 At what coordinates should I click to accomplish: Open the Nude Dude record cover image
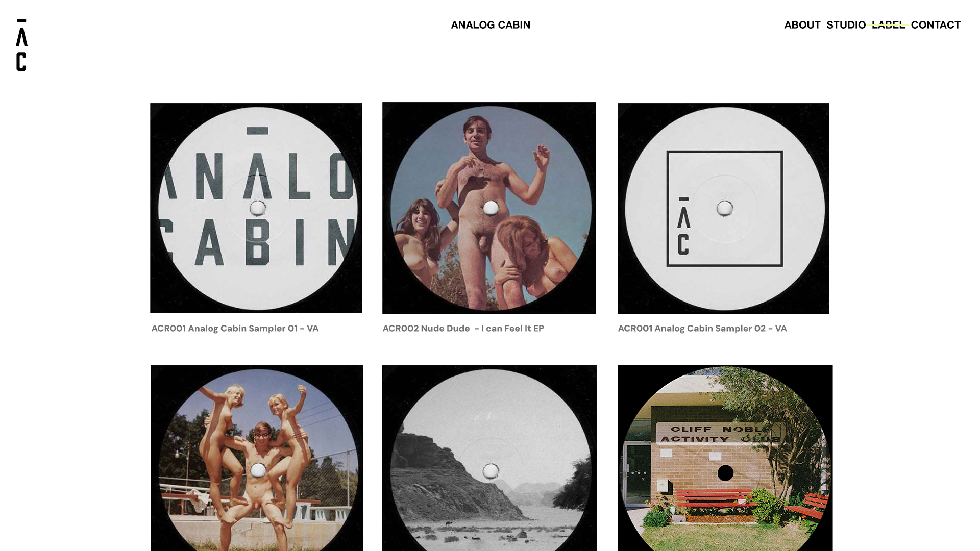pos(489,208)
